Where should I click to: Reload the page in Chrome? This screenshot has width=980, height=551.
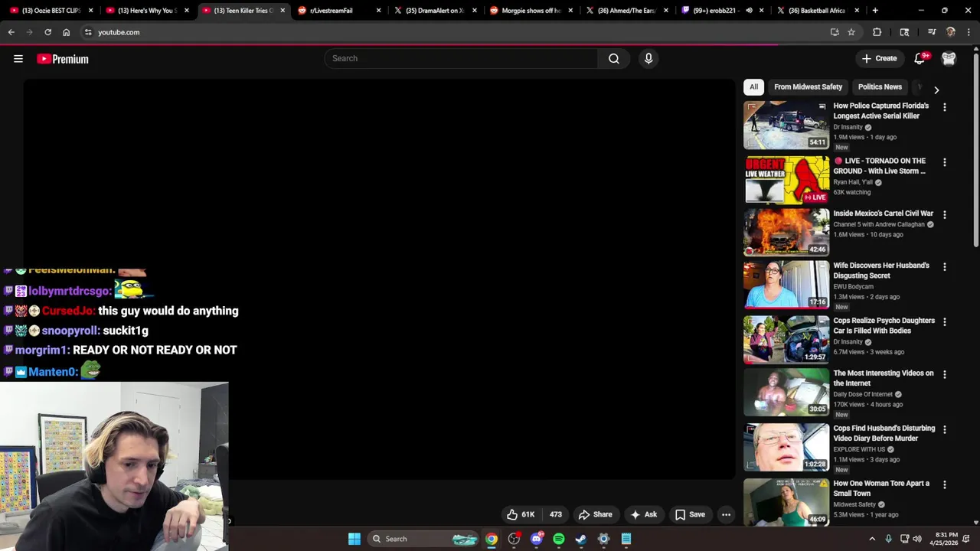(47, 32)
